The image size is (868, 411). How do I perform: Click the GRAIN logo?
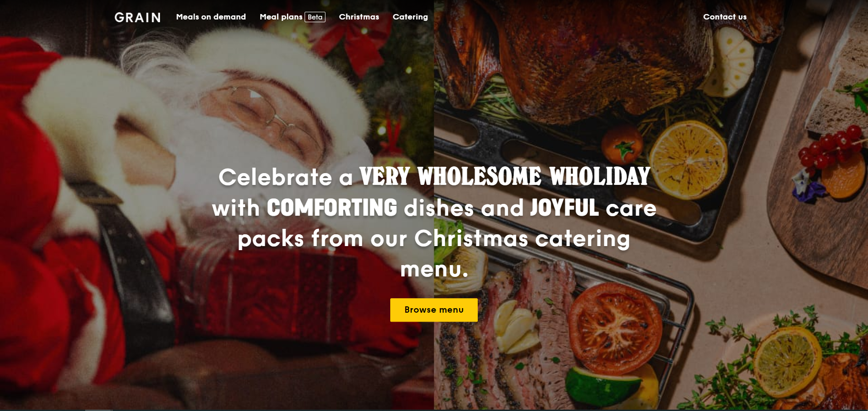point(137,17)
